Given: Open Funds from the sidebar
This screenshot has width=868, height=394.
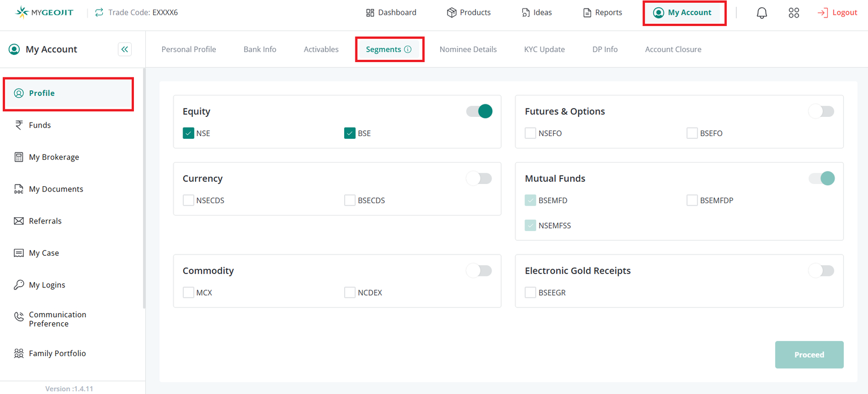Looking at the screenshot, I should click(x=40, y=125).
